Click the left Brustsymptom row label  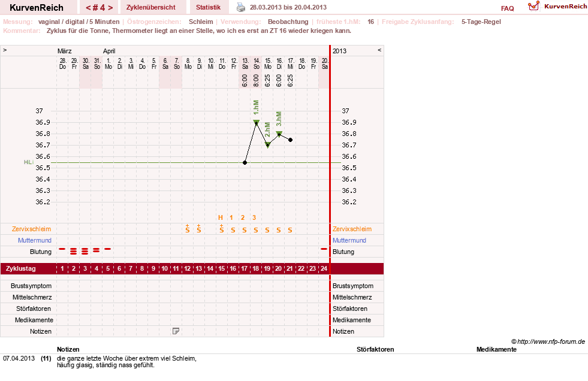click(31, 286)
